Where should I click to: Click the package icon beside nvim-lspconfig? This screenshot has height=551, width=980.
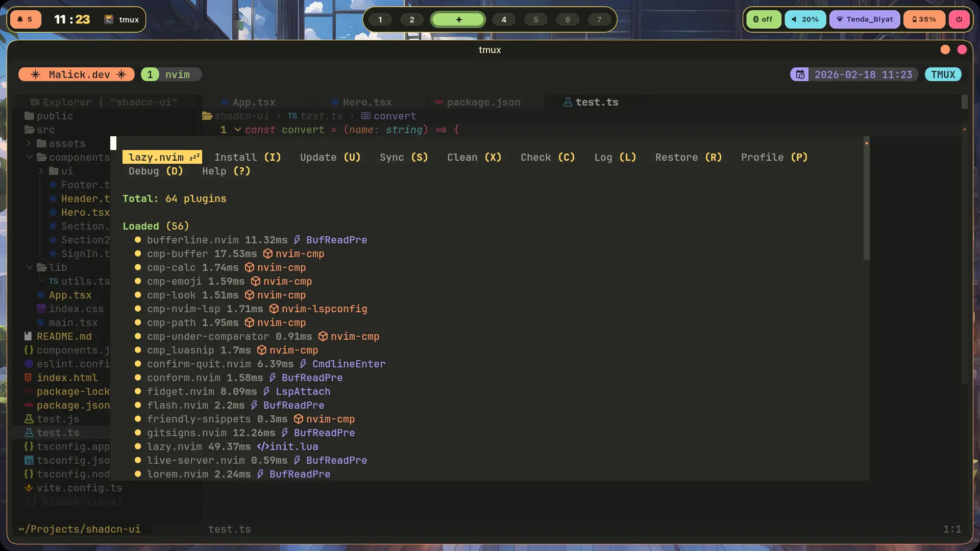pyautogui.click(x=274, y=309)
